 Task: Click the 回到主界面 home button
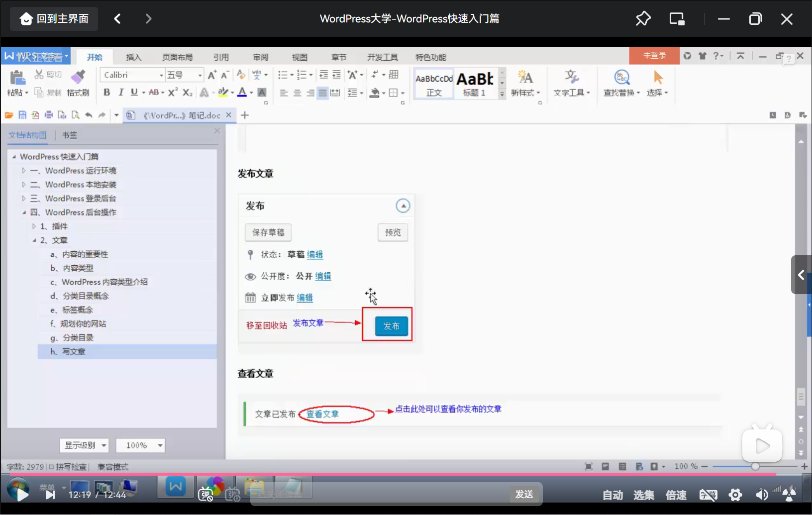(54, 19)
